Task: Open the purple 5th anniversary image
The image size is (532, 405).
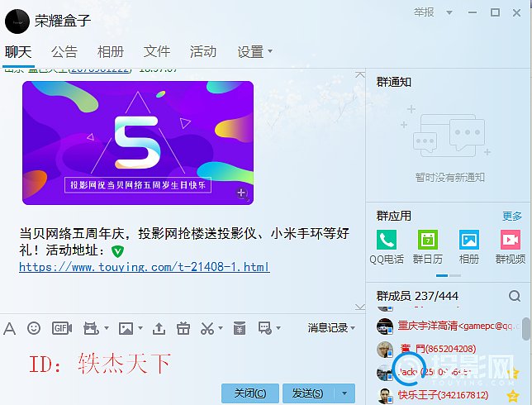Action: [138, 143]
